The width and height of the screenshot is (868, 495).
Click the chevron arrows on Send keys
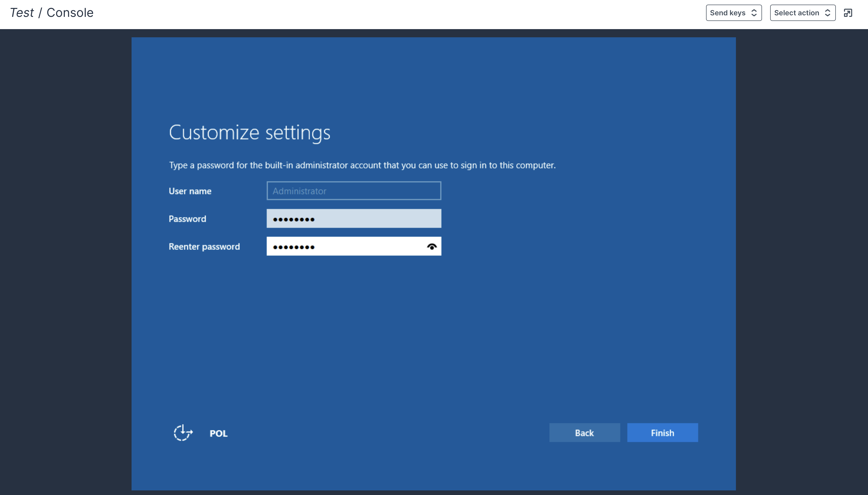(754, 13)
